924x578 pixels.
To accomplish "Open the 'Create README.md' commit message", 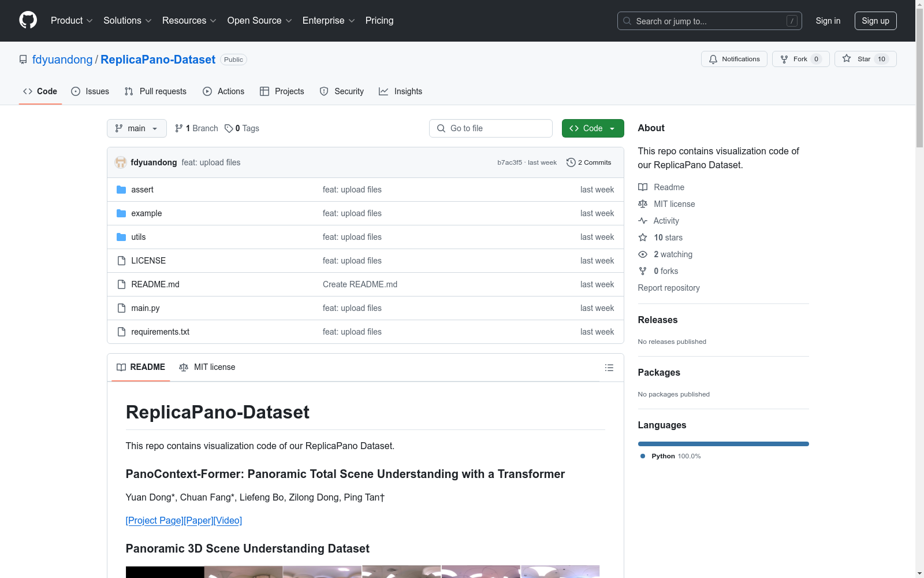I will pos(360,284).
